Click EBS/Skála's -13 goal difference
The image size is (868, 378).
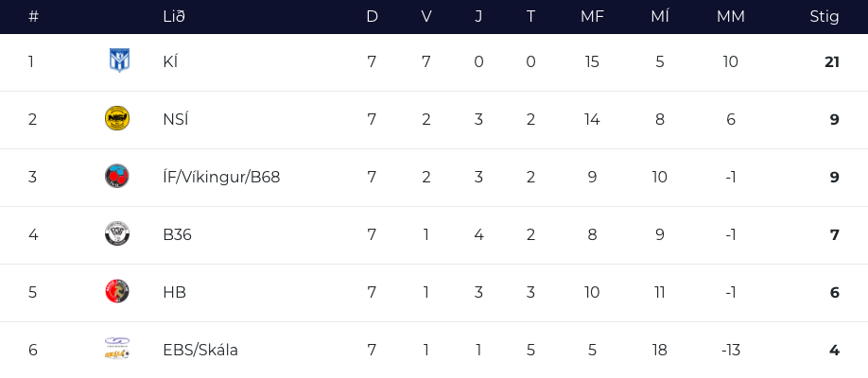tap(731, 350)
